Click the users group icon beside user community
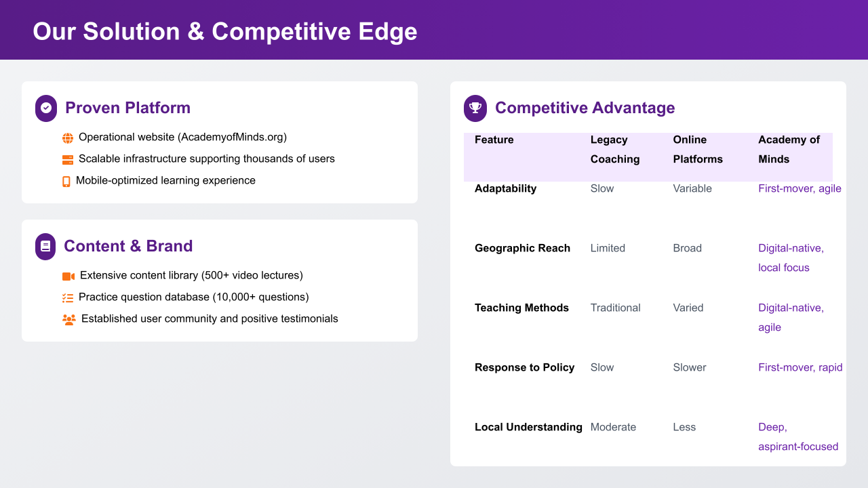The width and height of the screenshot is (868, 488). (x=69, y=319)
